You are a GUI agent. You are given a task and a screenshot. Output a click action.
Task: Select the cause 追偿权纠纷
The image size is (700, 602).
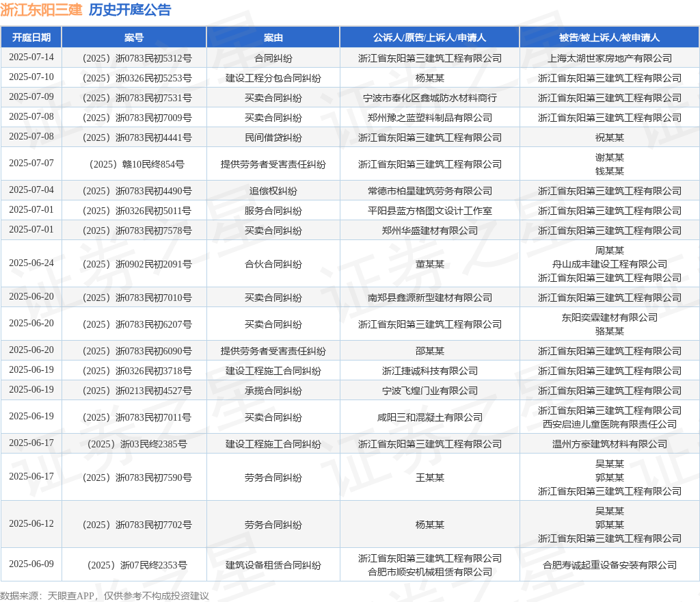(273, 191)
